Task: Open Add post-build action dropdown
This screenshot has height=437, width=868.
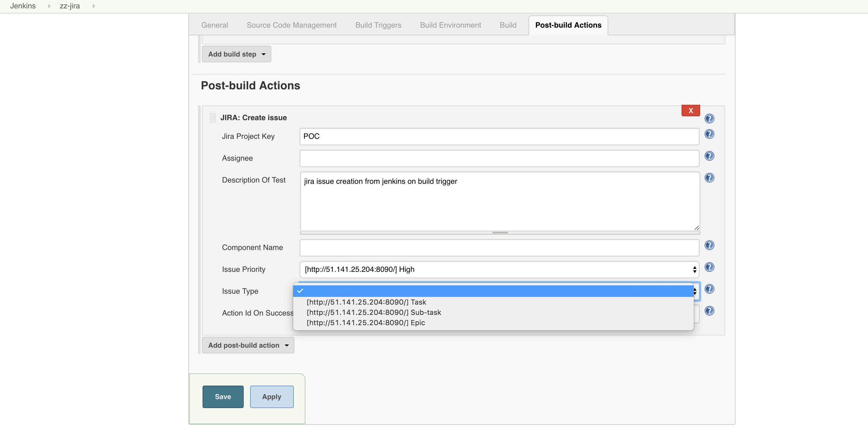Action: pyautogui.click(x=248, y=345)
